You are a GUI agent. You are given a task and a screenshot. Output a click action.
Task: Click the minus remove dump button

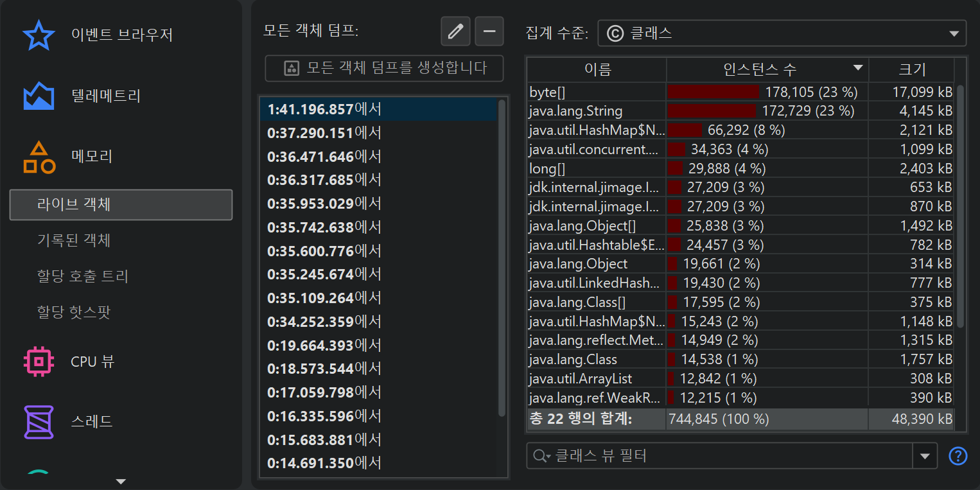489,31
